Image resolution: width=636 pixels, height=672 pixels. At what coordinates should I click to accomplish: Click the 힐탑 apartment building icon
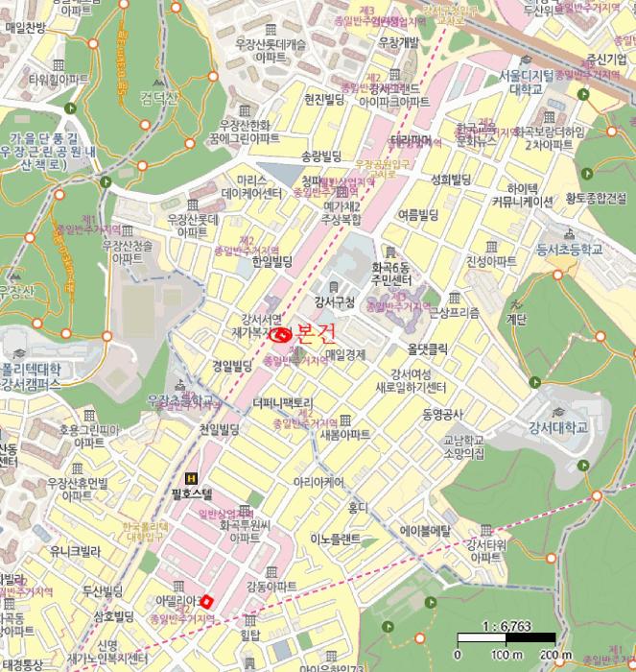coord(250,619)
